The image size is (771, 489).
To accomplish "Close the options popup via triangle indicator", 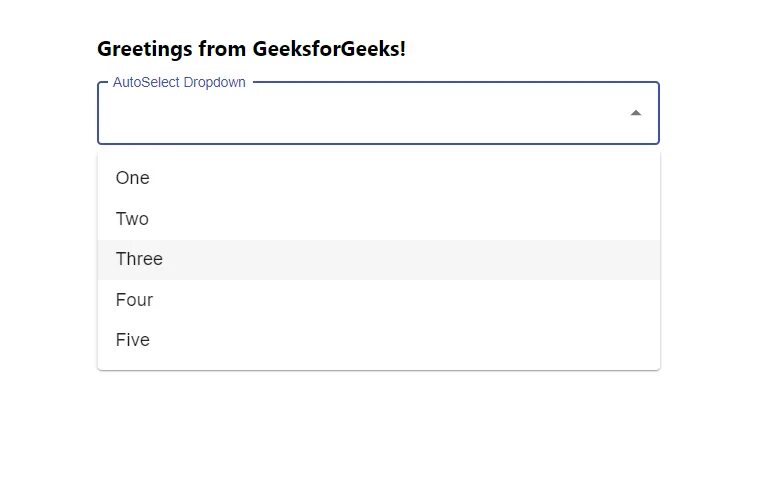I will pyautogui.click(x=635, y=113).
